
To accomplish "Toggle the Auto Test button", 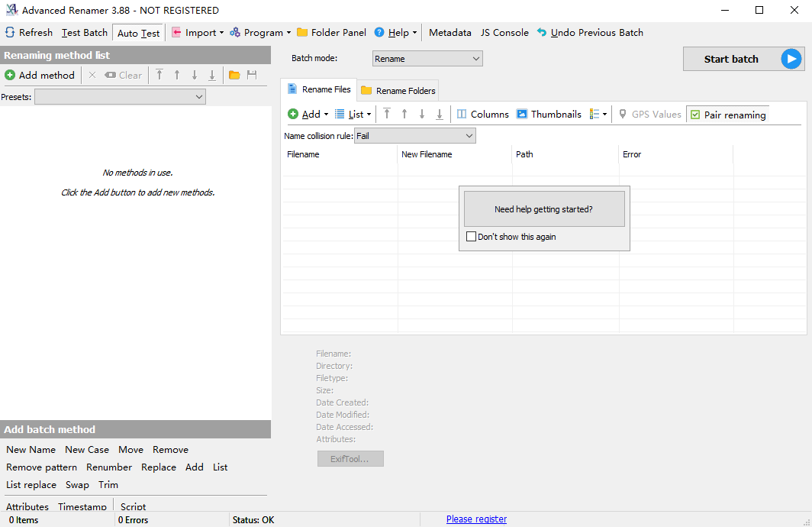I will coord(138,33).
